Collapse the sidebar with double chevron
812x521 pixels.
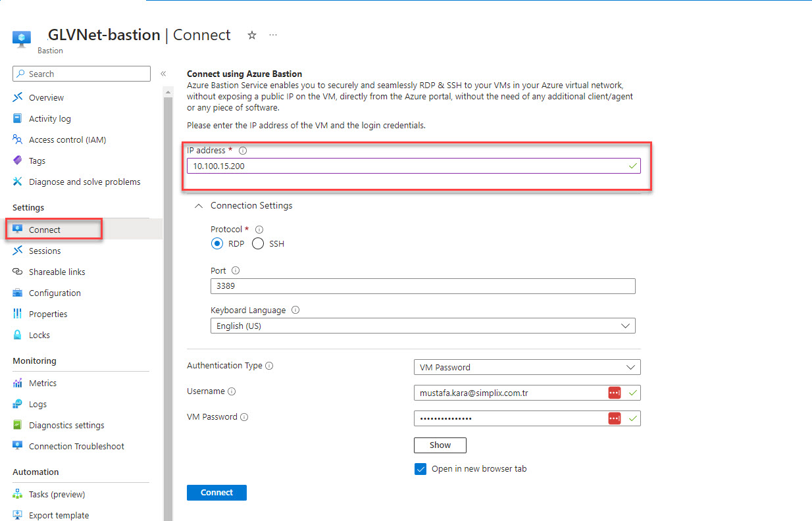point(163,74)
